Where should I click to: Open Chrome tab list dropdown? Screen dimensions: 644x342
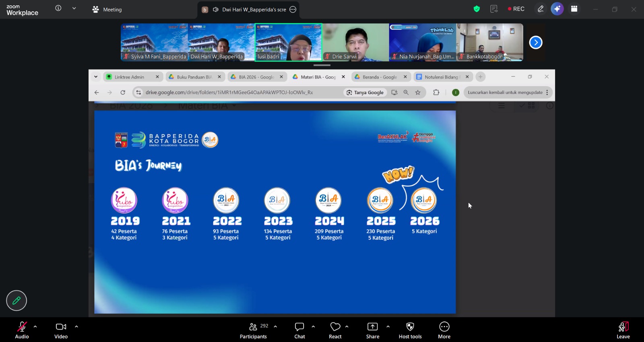[96, 76]
